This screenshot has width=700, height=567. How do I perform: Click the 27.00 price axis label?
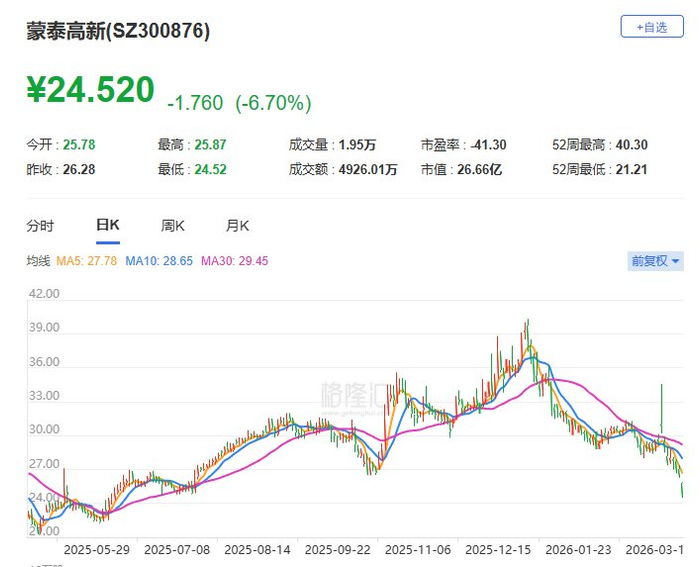click(x=44, y=464)
